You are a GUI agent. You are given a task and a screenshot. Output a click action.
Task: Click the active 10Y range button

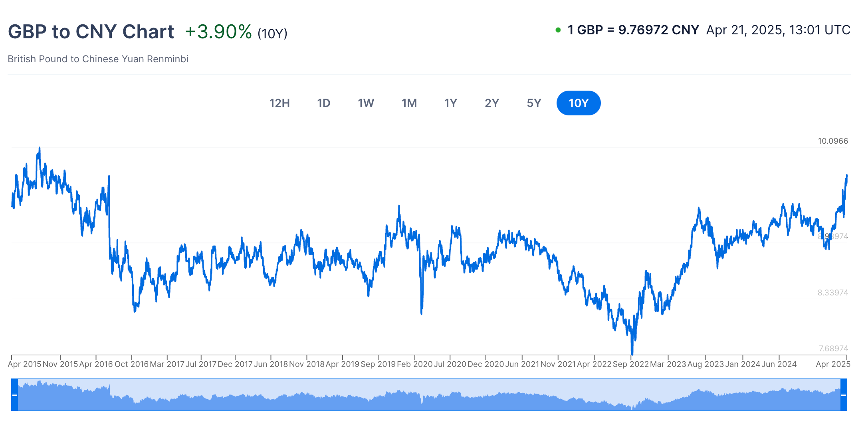coord(579,103)
